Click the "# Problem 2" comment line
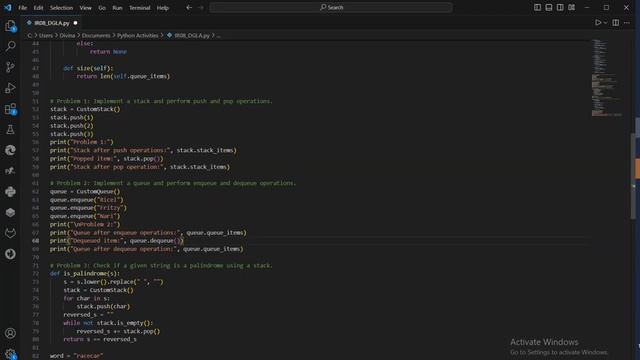This screenshot has width=640, height=360. click(x=173, y=183)
